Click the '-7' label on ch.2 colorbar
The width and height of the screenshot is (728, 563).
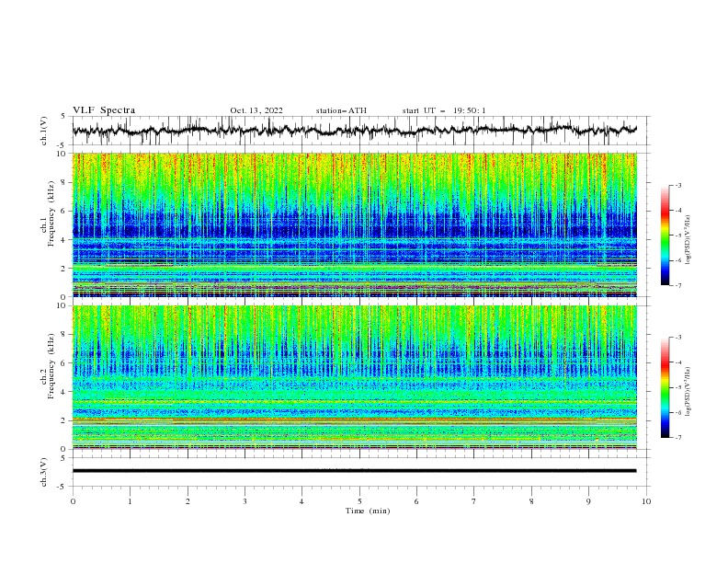[x=678, y=438]
